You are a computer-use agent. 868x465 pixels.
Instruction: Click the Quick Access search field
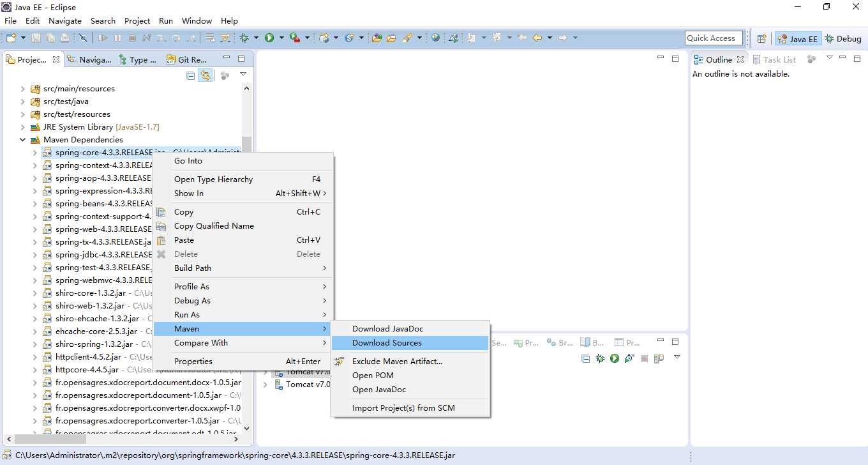(x=714, y=38)
